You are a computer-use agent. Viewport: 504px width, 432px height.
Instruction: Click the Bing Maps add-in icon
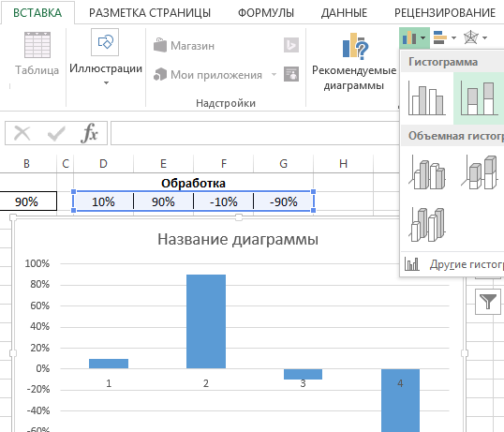(x=291, y=45)
